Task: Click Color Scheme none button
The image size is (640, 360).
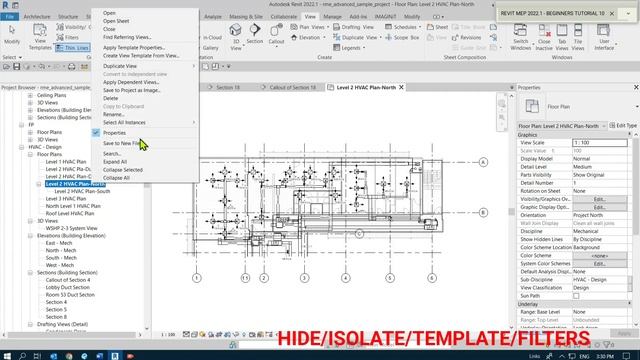Action: click(x=600, y=256)
